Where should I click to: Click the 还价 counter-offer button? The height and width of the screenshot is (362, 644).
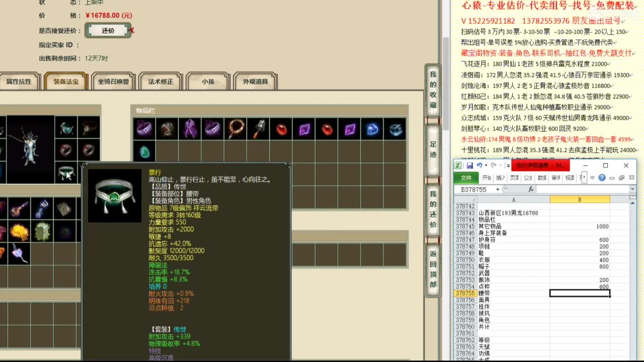point(108,30)
